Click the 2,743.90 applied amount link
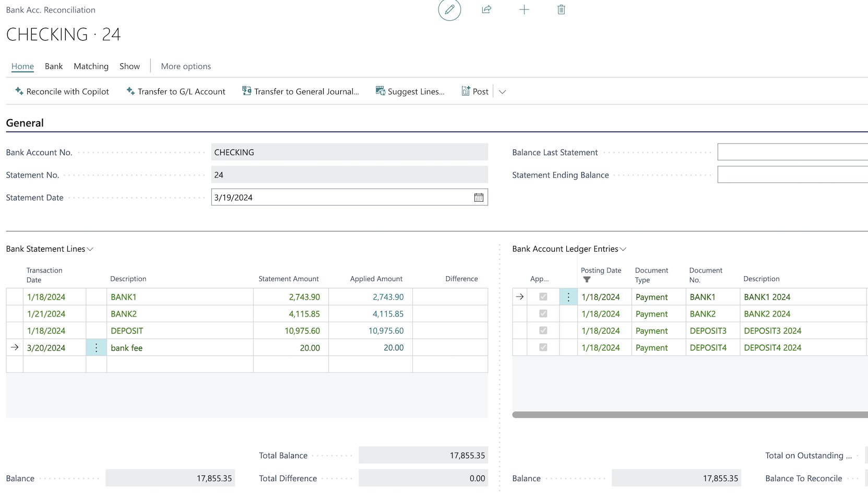This screenshot has height=504, width=868. tap(388, 297)
